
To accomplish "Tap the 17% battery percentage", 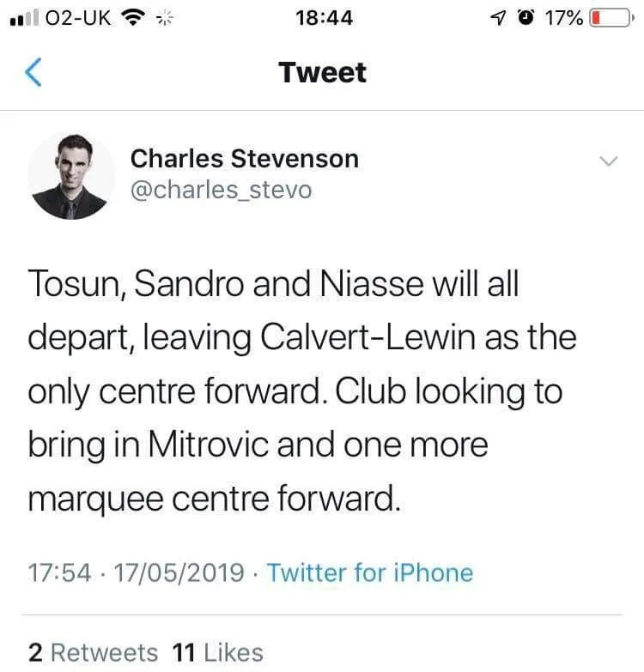I will 562,18.
